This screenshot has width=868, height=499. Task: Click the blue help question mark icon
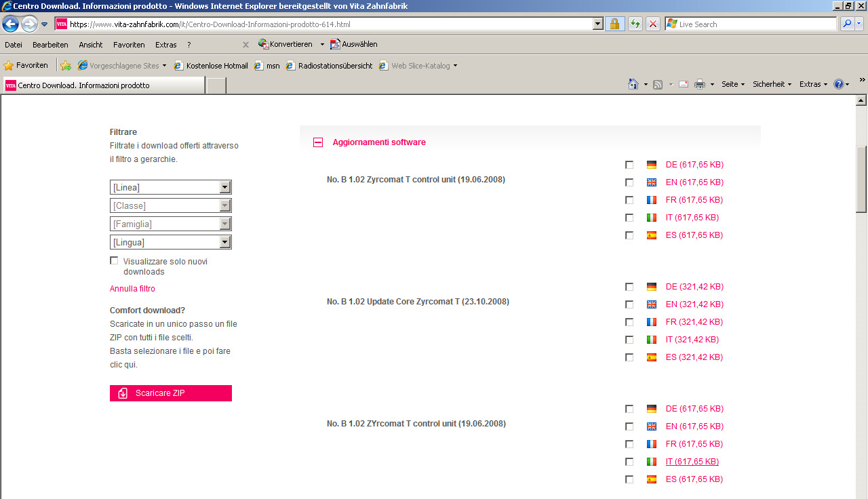pyautogui.click(x=839, y=84)
